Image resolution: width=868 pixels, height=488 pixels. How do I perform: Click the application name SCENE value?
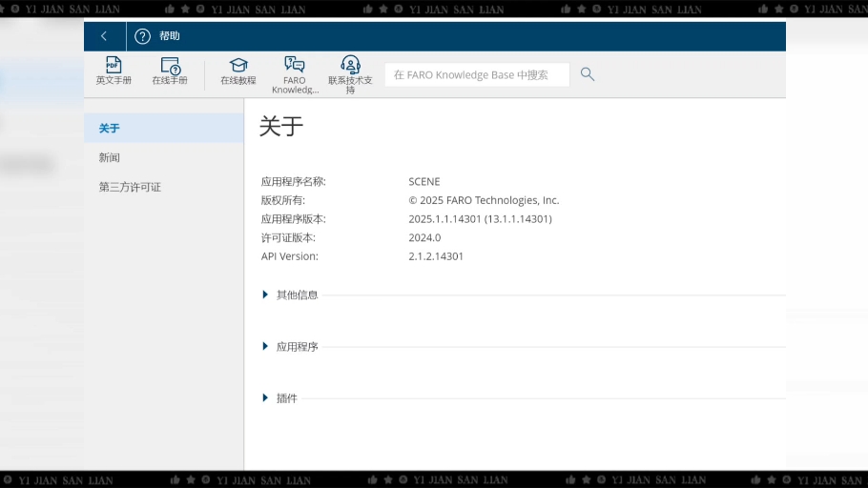pyautogui.click(x=424, y=181)
